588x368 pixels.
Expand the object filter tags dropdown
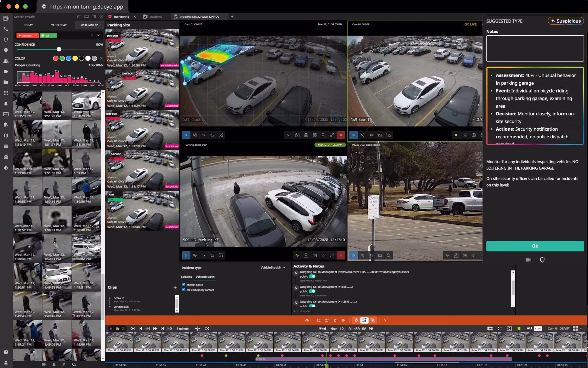[98, 35]
